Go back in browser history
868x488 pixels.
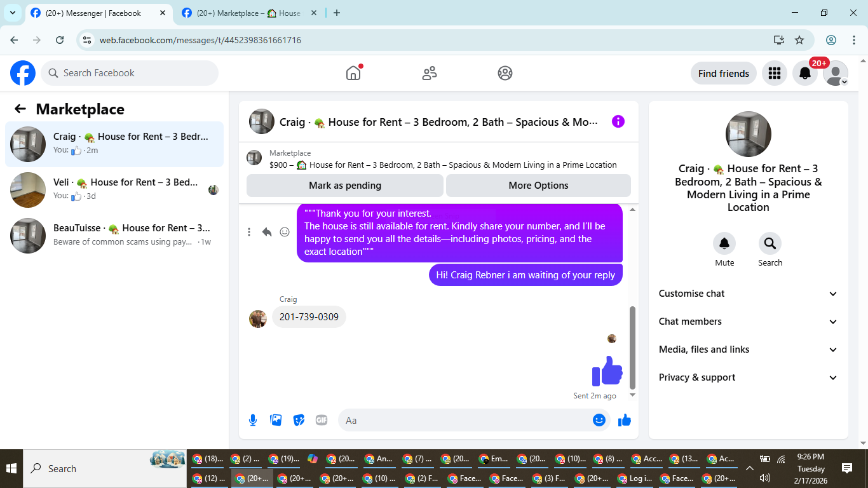point(14,40)
